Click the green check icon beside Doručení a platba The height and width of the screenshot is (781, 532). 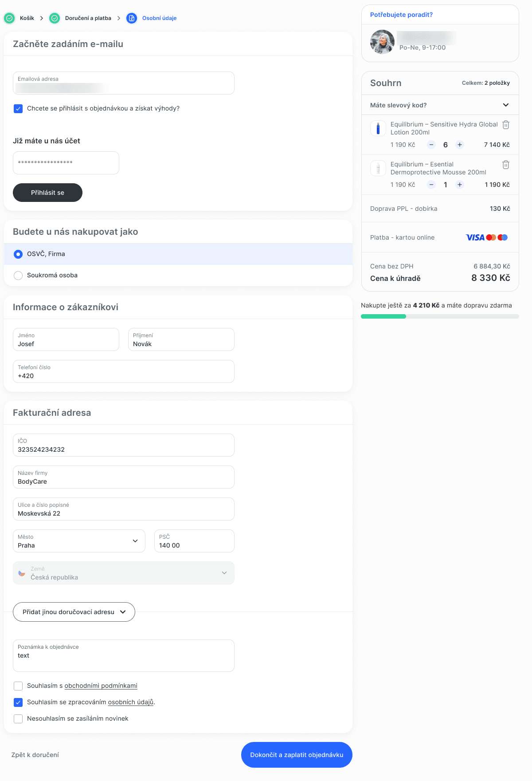[x=55, y=18]
